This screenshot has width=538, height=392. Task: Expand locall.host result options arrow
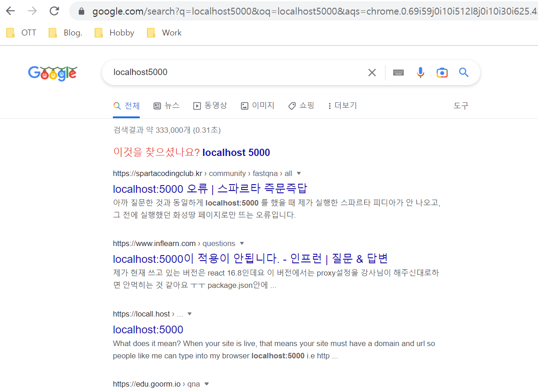point(189,314)
